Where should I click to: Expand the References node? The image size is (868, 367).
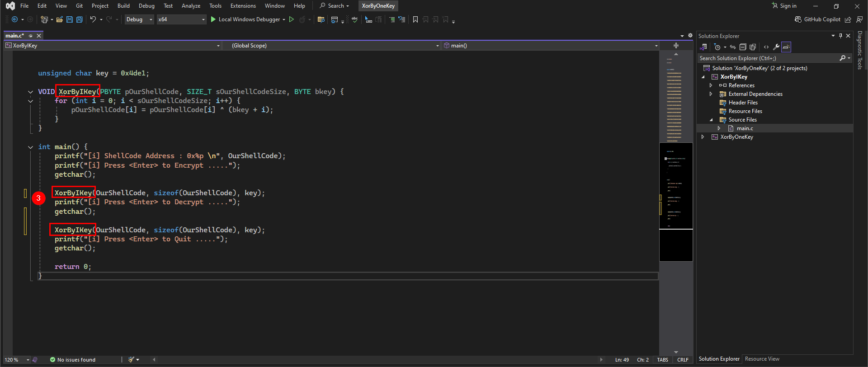click(711, 85)
